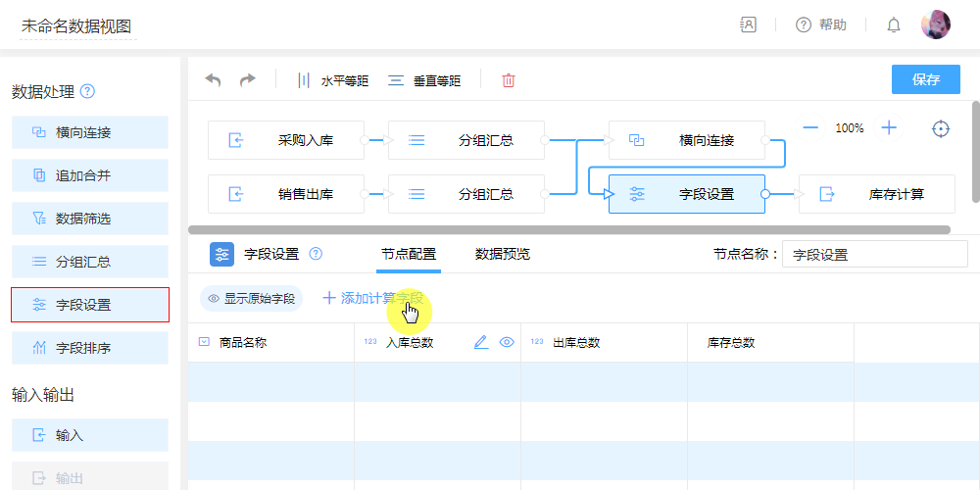Click the red delete trash icon
Screen dimensions: 980x490
point(509,80)
